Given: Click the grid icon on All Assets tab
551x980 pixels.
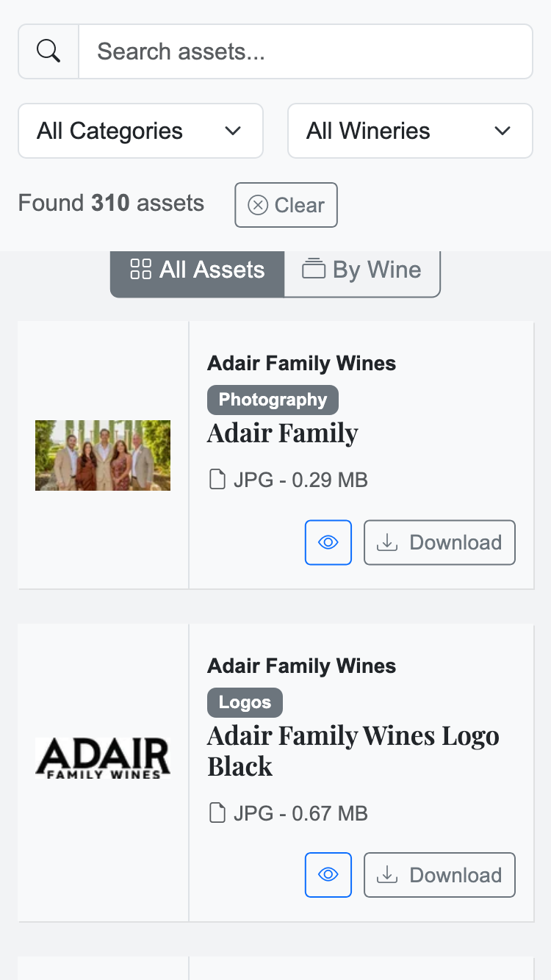Looking at the screenshot, I should point(140,270).
